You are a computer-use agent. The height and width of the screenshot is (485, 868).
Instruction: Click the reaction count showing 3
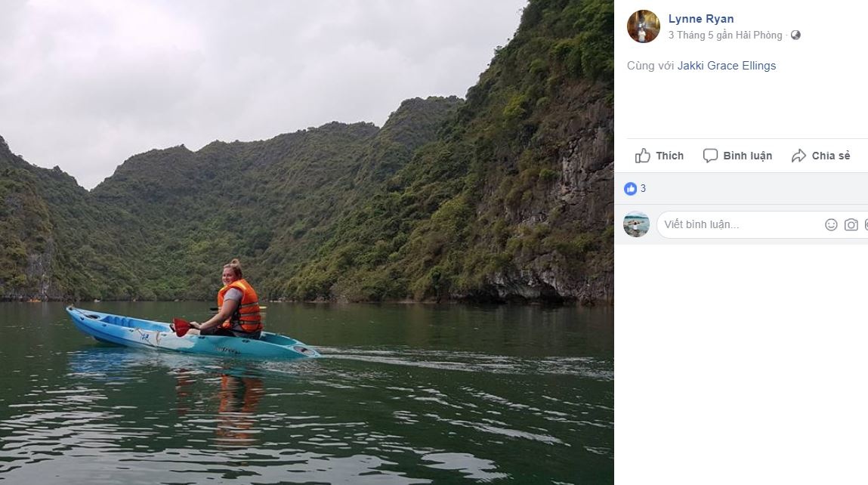click(x=642, y=188)
